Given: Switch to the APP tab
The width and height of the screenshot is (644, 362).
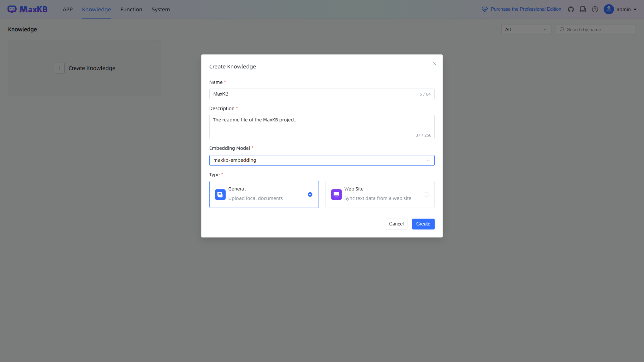Looking at the screenshot, I should [68, 9].
